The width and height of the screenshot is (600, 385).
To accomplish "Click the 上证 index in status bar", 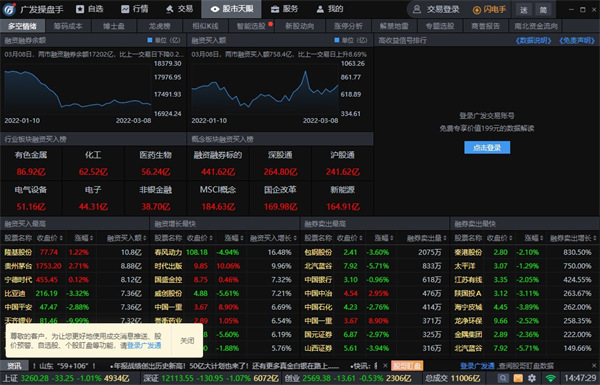I will pos(66,378).
